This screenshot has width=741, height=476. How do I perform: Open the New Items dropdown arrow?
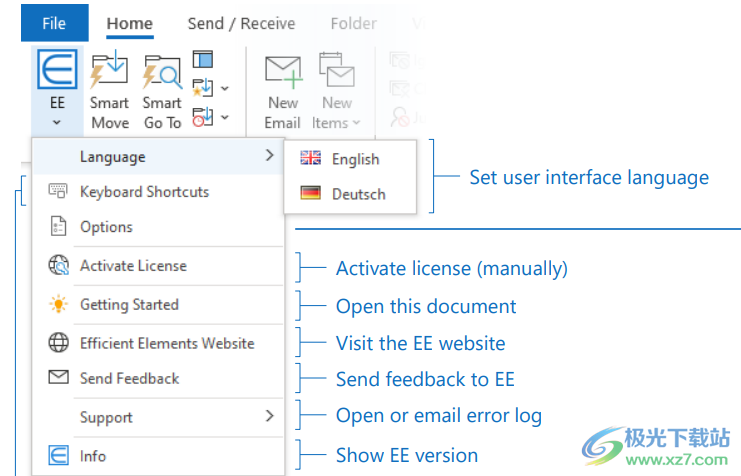click(356, 123)
